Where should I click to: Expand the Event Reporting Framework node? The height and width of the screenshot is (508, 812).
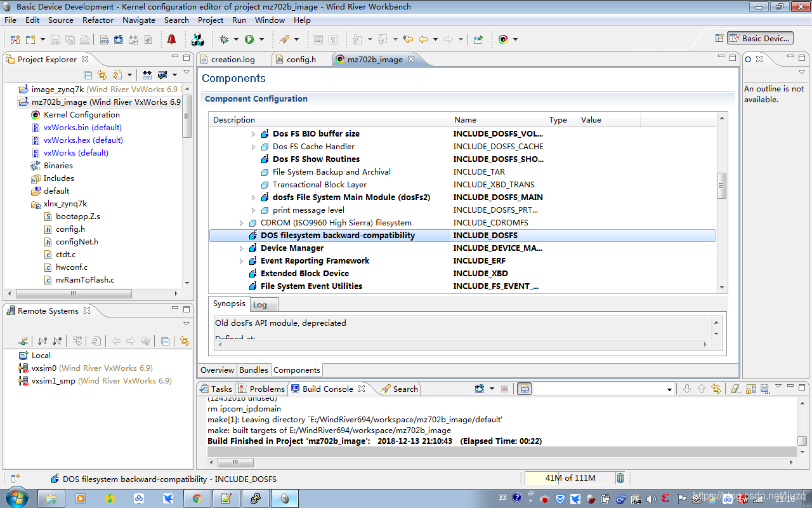pyautogui.click(x=242, y=261)
